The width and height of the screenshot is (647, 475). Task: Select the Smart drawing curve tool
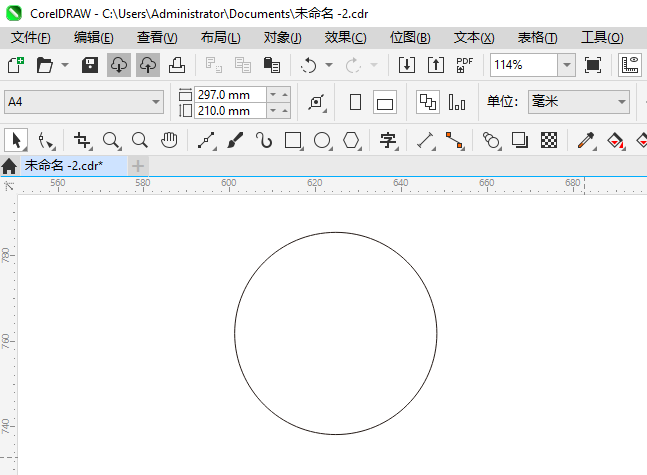(x=264, y=140)
